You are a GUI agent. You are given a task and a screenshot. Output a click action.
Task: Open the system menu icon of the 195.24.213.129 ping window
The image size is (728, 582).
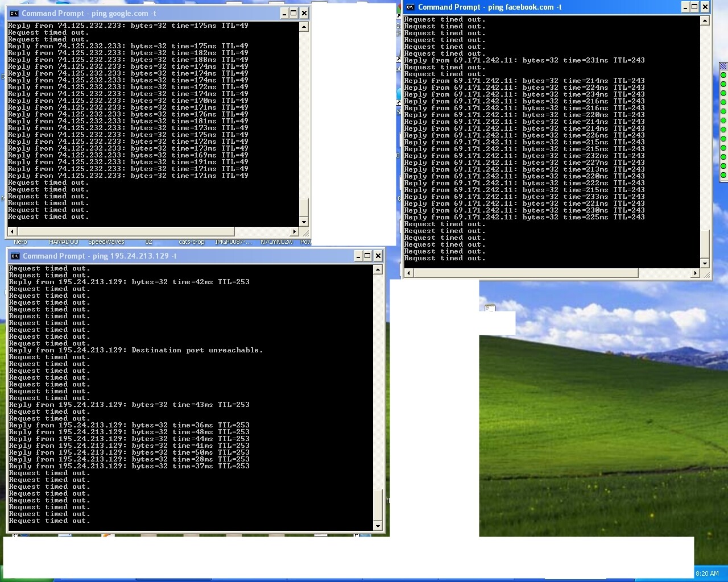coord(14,256)
